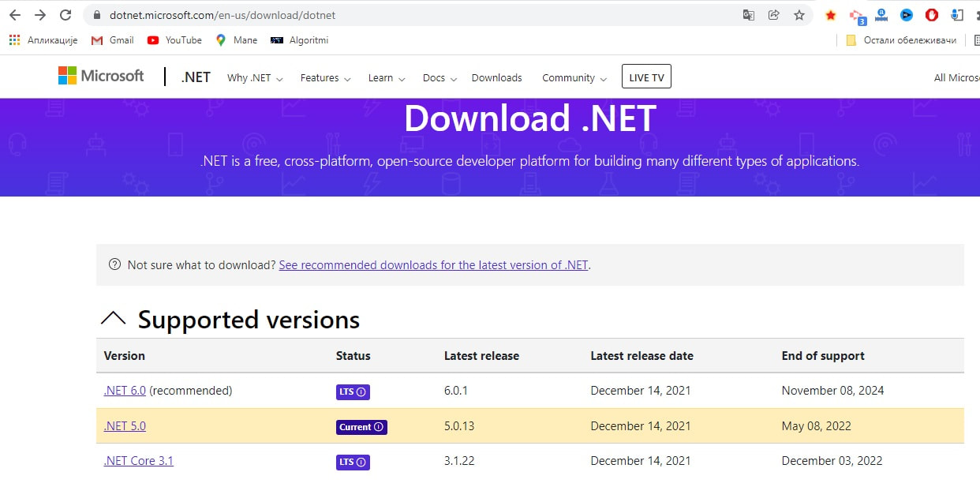This screenshot has height=487, width=980.
Task: View site info via the padlock icon
Action: coord(98,15)
